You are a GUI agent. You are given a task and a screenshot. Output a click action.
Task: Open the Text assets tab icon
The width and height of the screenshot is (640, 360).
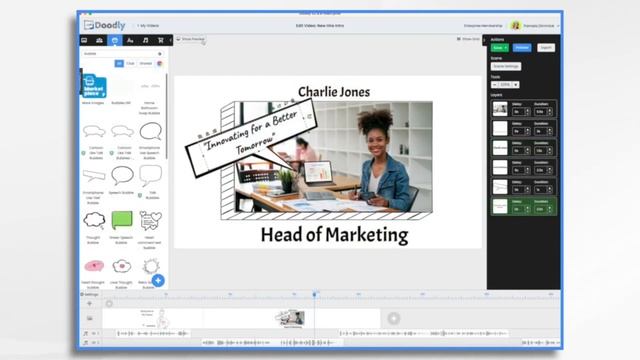[130, 40]
